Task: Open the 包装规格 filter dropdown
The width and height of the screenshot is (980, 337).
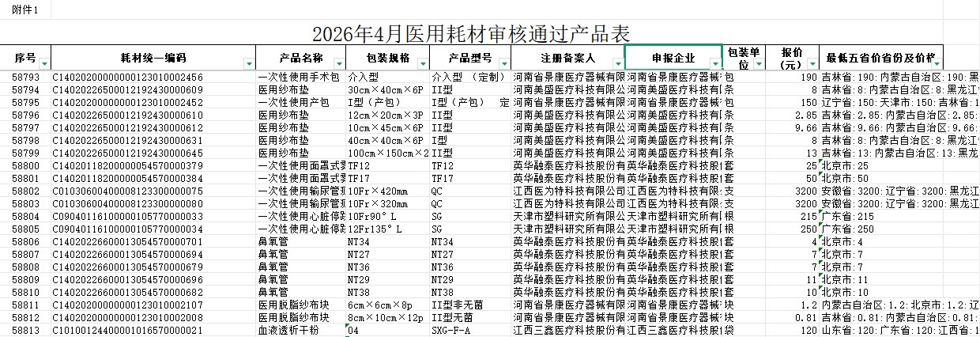Action: click(423, 64)
